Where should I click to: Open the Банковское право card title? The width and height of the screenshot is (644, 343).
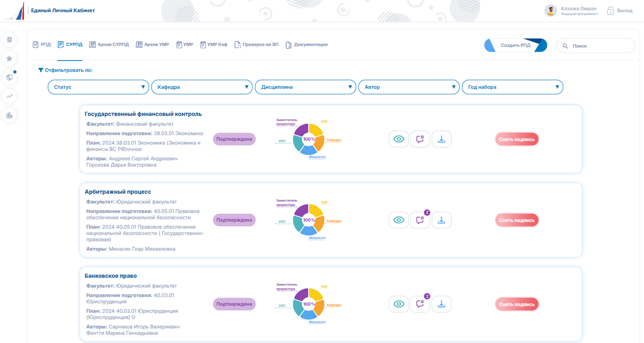(111, 276)
